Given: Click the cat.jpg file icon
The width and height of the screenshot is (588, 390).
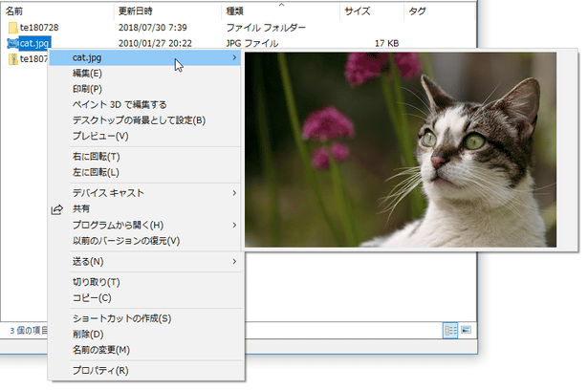Looking at the screenshot, I should click(x=12, y=44).
